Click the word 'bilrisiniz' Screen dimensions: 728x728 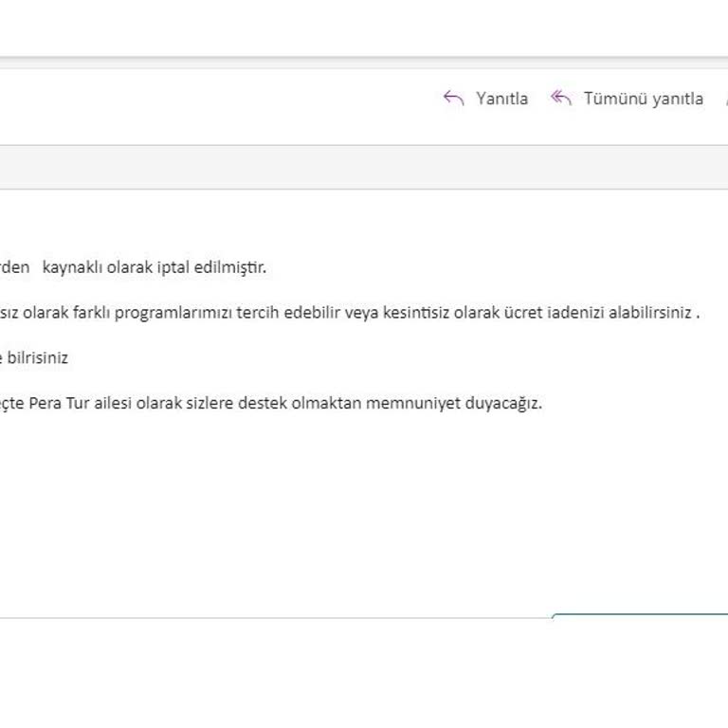(x=38, y=358)
